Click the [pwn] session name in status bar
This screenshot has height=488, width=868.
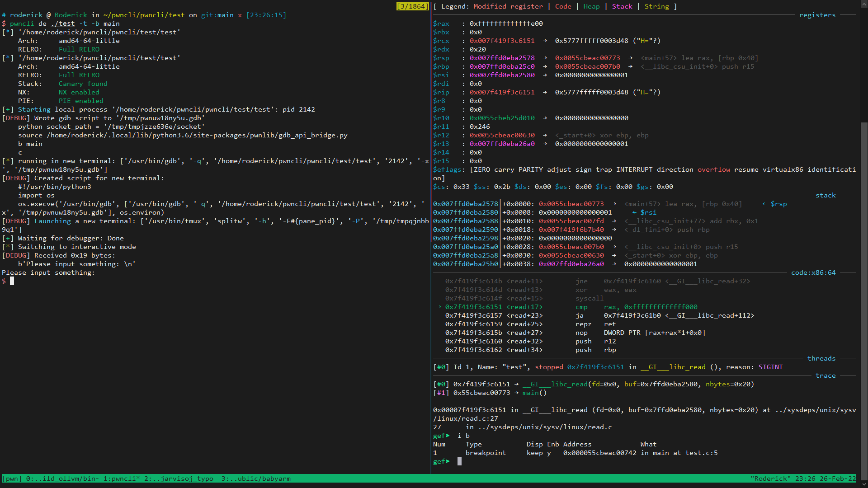pos(12,479)
